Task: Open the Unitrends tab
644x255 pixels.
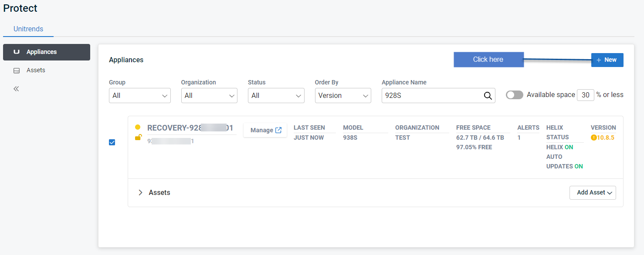Action: (28, 29)
